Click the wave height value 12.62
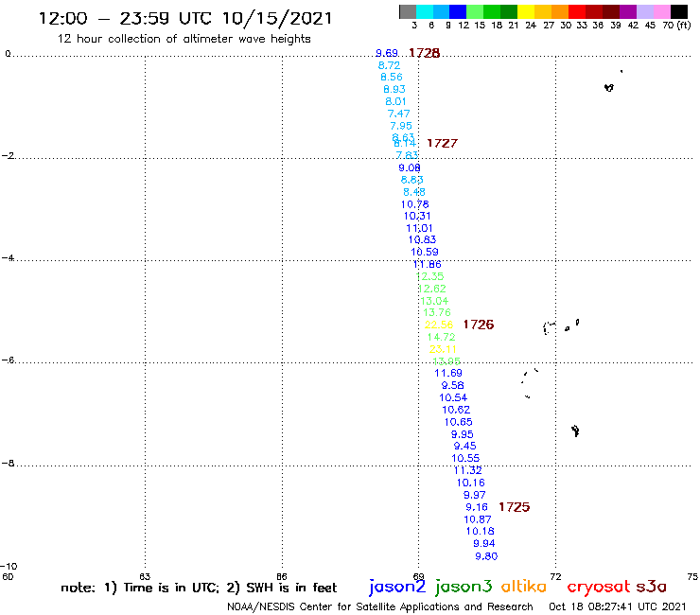Image resolution: width=700 pixels, height=615 pixels. pos(432,289)
